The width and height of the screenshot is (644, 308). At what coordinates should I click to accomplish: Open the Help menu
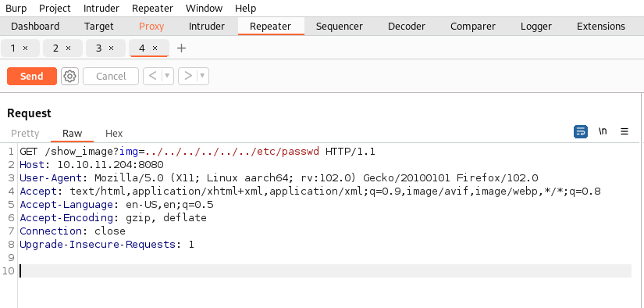pyautogui.click(x=246, y=9)
